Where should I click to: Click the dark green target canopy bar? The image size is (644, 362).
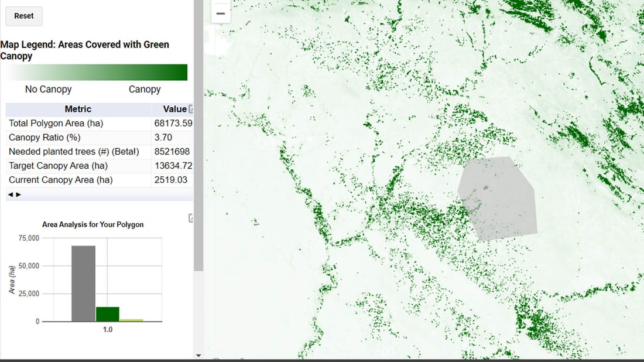tap(107, 314)
